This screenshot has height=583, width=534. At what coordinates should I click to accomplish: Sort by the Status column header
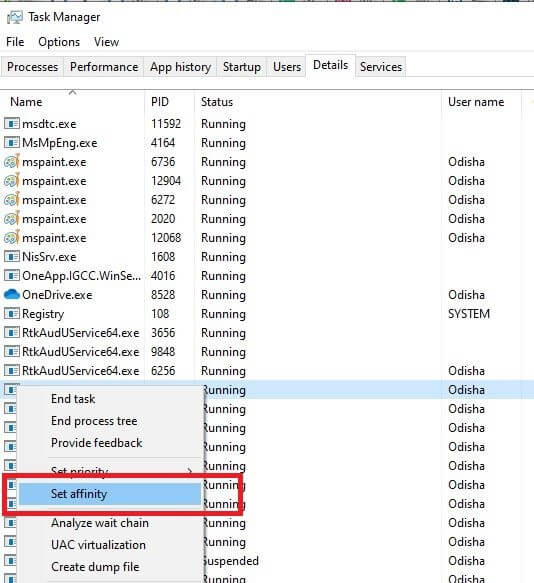pos(217,102)
